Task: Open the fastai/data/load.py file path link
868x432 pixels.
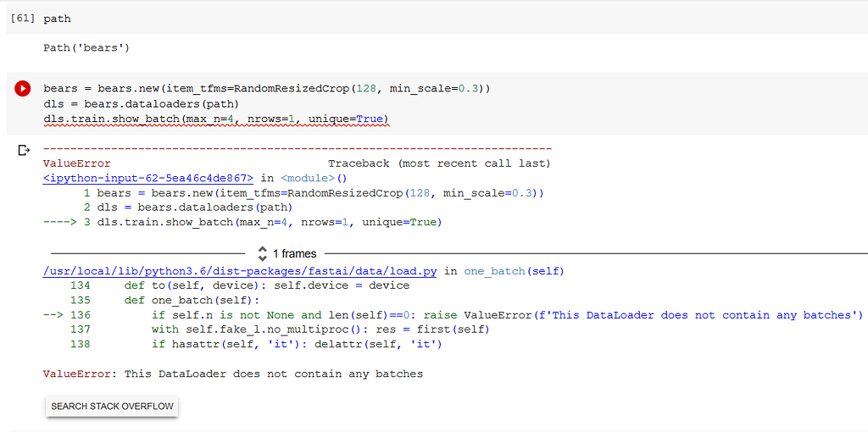Action: [240, 272]
